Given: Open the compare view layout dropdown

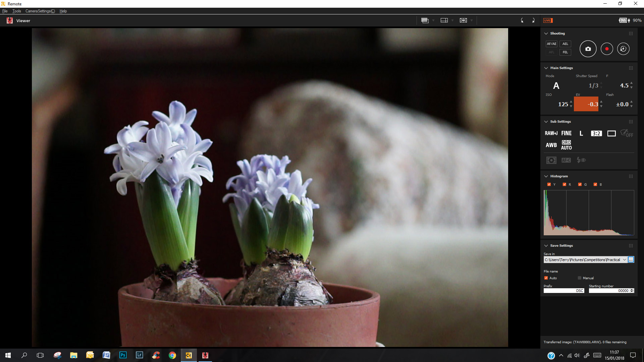Looking at the screenshot, I should point(471,20).
